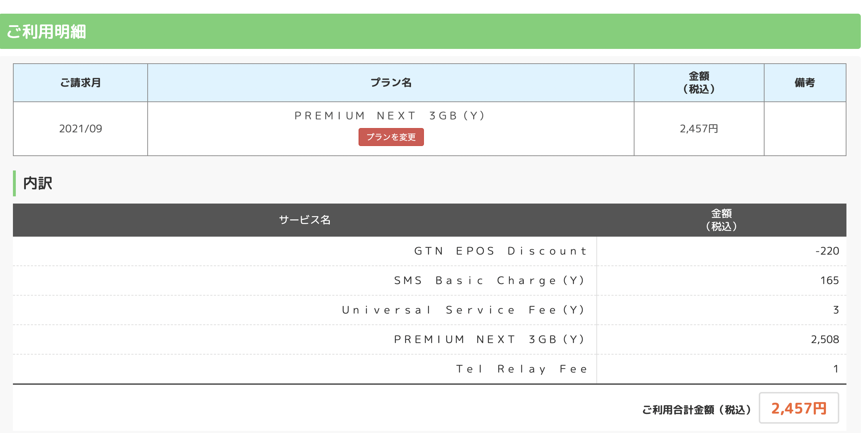868x433 pixels.
Task: Select the Tel Relay Fee row
Action: pos(430,369)
